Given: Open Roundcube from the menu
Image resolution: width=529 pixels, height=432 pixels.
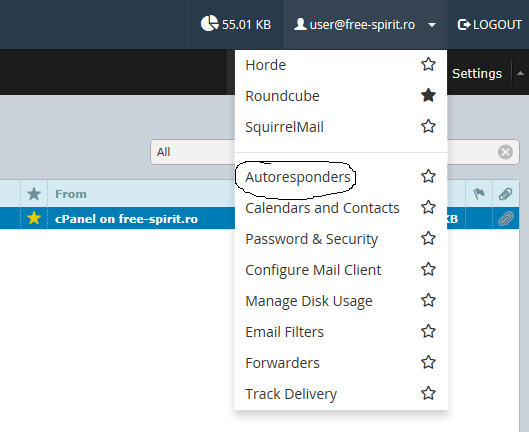Looking at the screenshot, I should (x=282, y=96).
